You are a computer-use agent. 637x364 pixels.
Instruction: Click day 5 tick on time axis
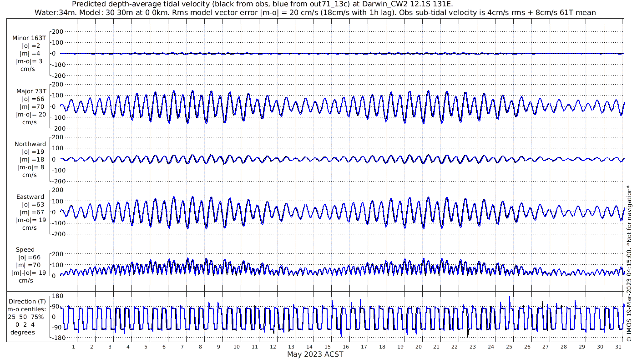tap(146, 347)
